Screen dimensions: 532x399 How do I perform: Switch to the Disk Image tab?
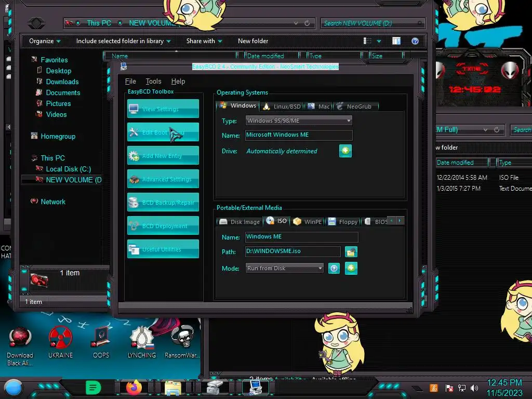(240, 221)
